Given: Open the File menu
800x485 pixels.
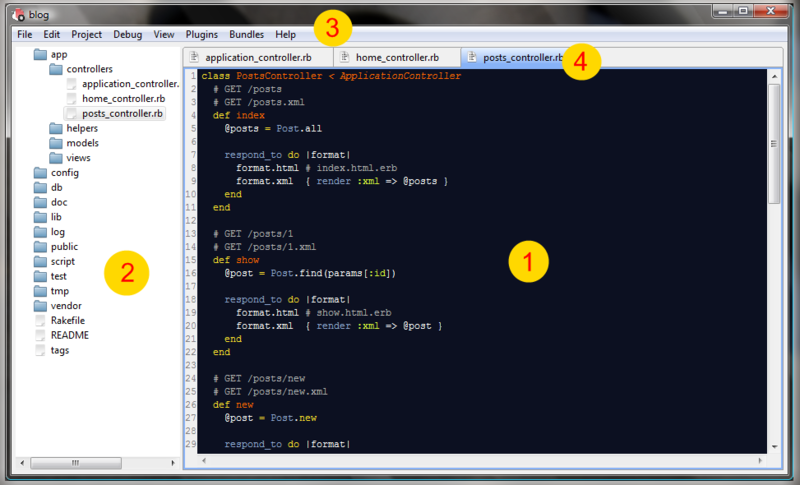Looking at the screenshot, I should point(24,34).
